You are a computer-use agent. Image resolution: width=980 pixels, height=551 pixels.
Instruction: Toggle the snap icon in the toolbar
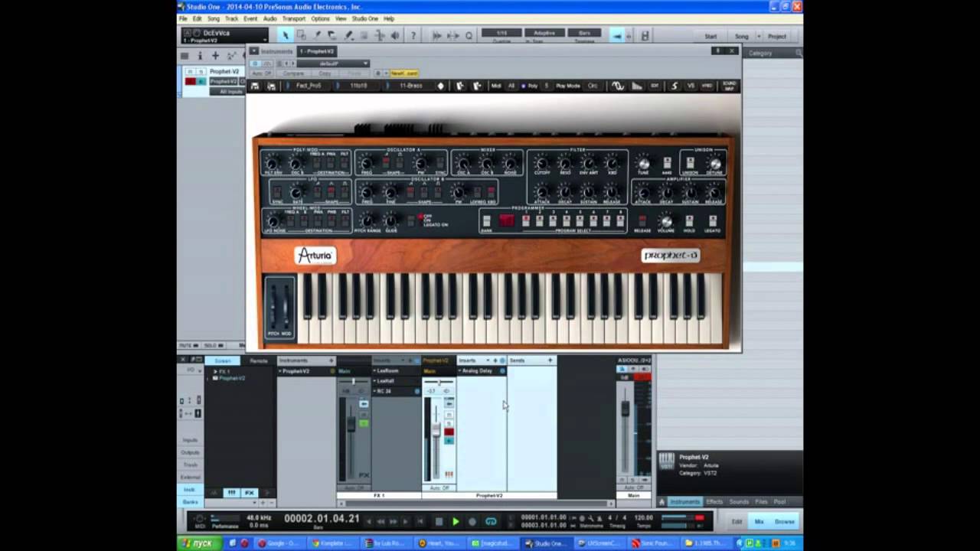tap(616, 36)
